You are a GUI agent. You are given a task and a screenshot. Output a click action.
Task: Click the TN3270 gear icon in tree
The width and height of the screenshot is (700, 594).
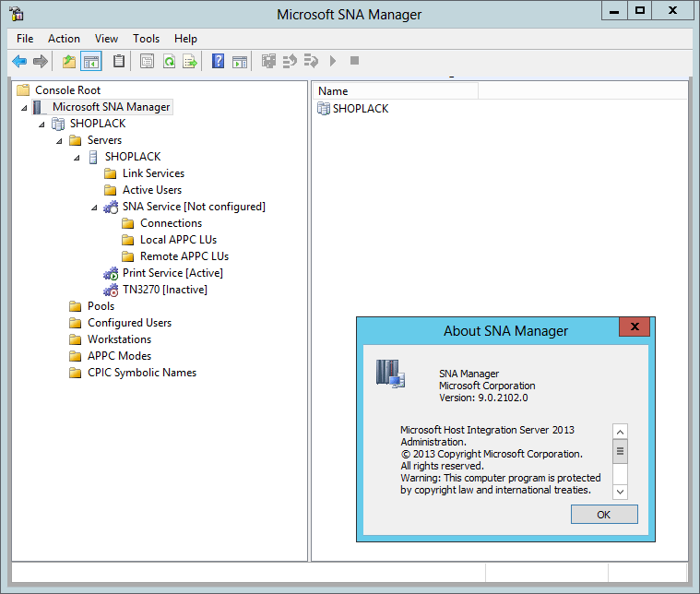[111, 290]
